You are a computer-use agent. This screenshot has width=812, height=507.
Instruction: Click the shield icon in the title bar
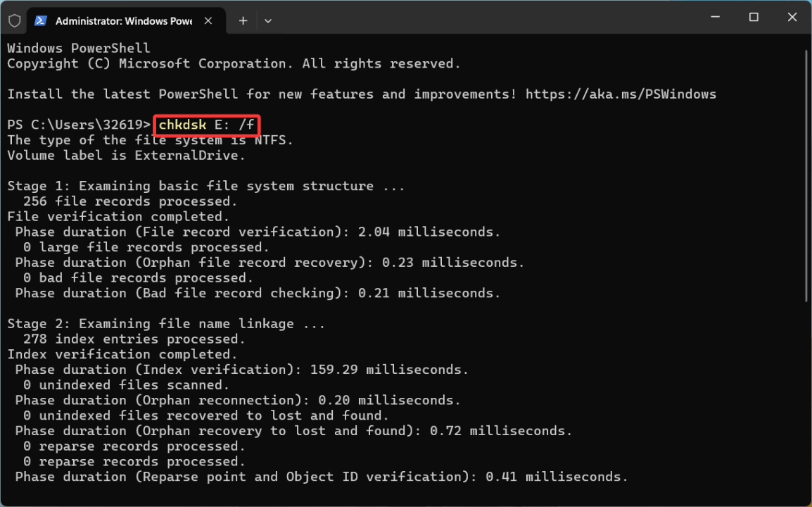(x=13, y=20)
